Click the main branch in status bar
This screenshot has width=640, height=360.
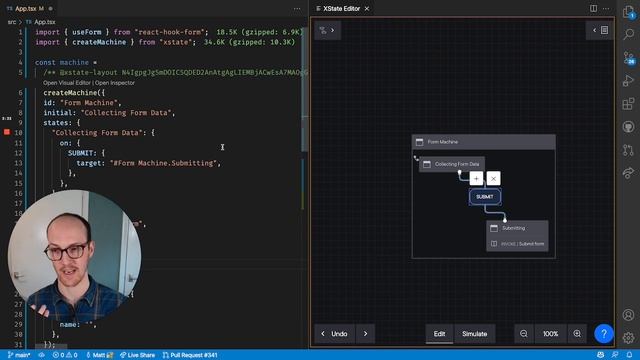click(x=19, y=355)
